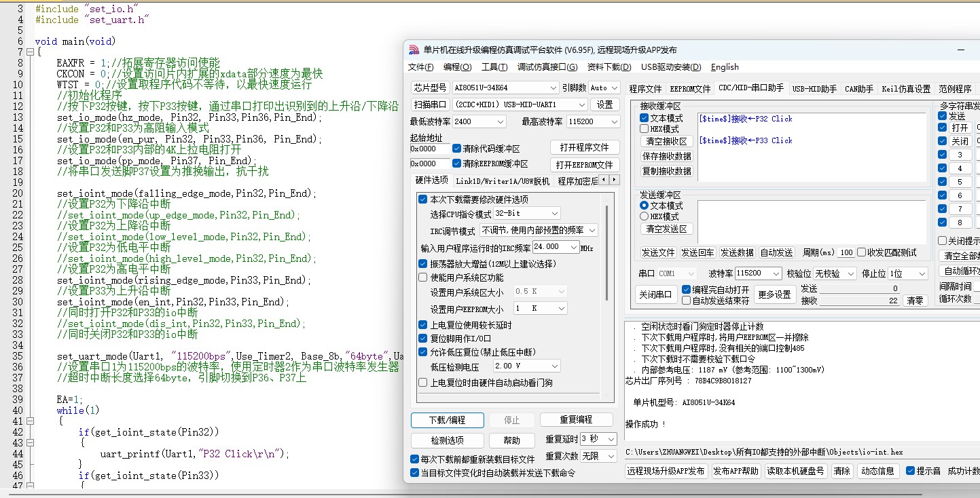The height and width of the screenshot is (498, 980).
Task: Collapse the code fold at line 7
Action: pyautogui.click(x=29, y=52)
